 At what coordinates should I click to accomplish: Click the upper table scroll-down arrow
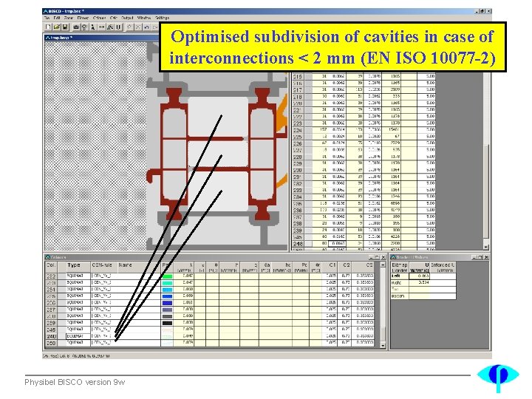click(486, 247)
